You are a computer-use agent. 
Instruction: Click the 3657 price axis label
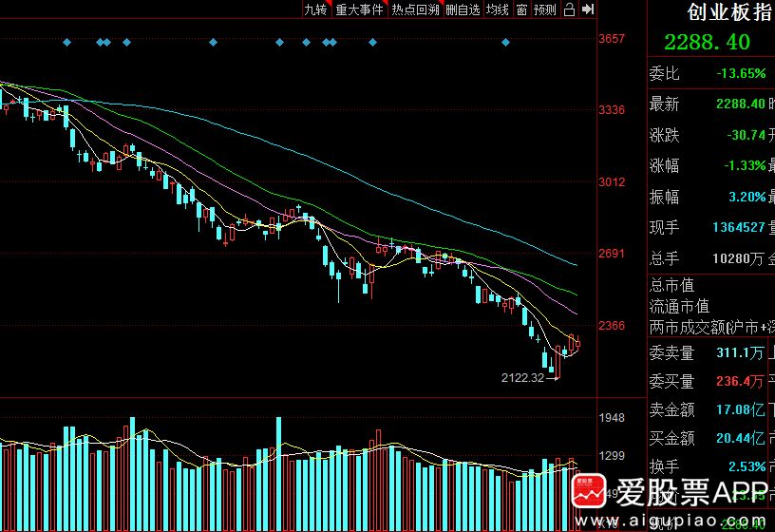point(612,39)
